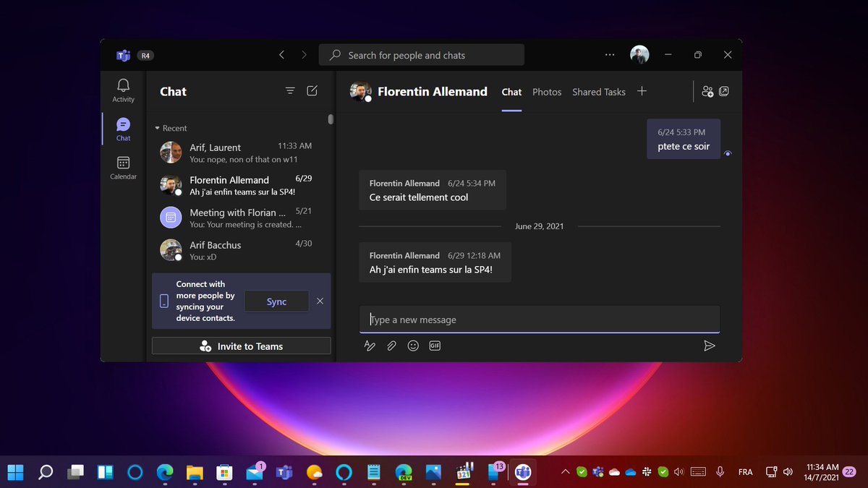Go forward with the right arrow

(x=304, y=55)
